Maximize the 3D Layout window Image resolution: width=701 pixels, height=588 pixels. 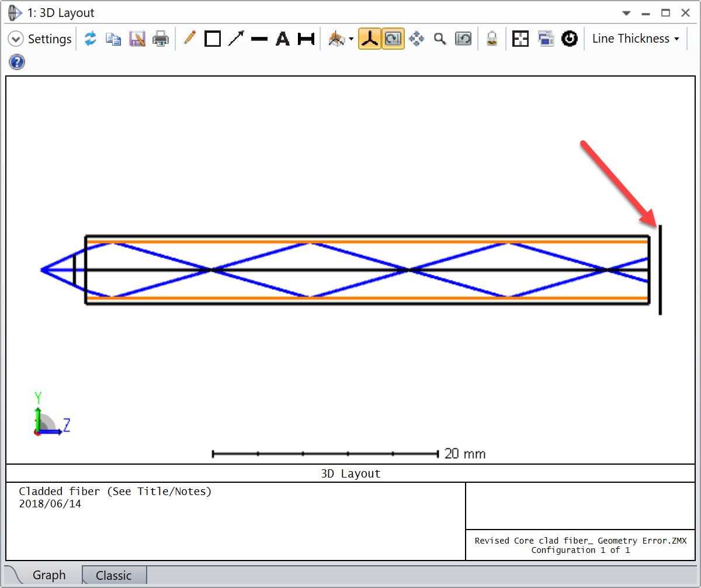pyautogui.click(x=665, y=13)
